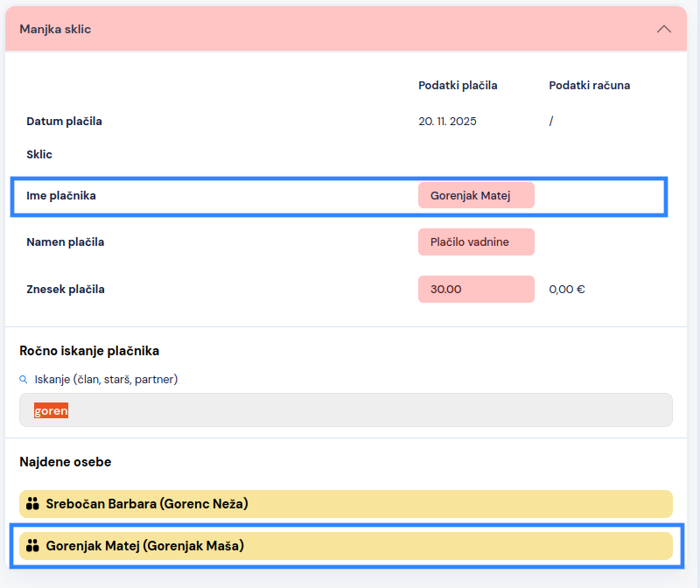Viewport: 700px width, 588px height.
Task: Click people icon next to Gorenjak Matej result
Action: 33,546
